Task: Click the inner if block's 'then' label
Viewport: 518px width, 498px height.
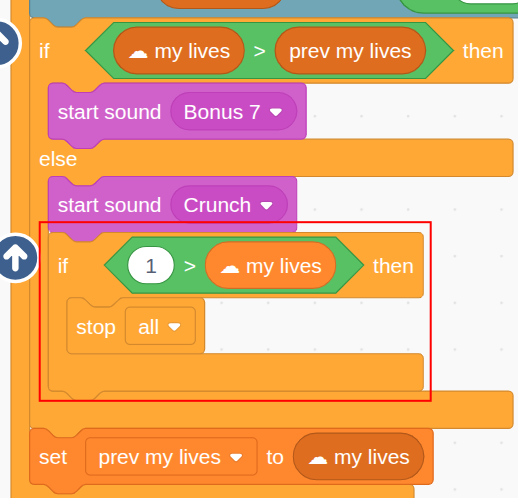Action: pyautogui.click(x=393, y=266)
